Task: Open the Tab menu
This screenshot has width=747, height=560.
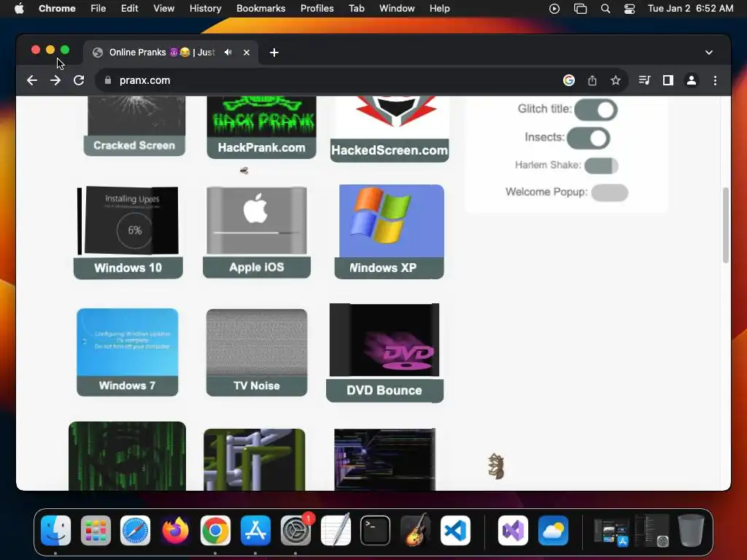Action: coord(356,8)
